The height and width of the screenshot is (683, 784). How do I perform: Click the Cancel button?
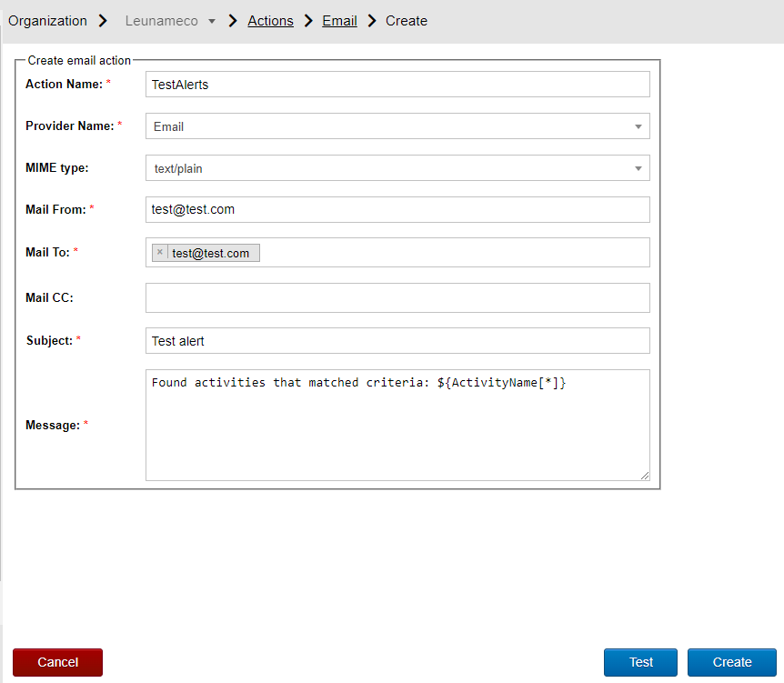(x=57, y=662)
